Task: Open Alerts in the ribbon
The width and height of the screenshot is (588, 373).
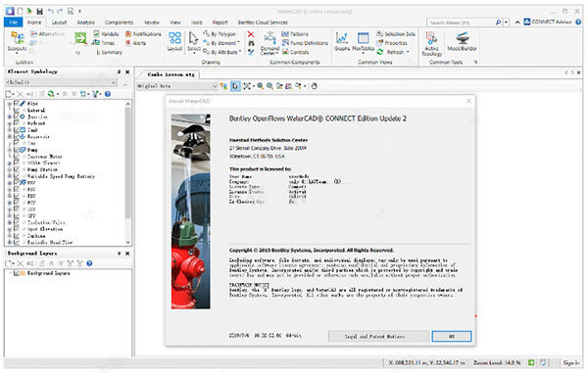Action: click(136, 43)
